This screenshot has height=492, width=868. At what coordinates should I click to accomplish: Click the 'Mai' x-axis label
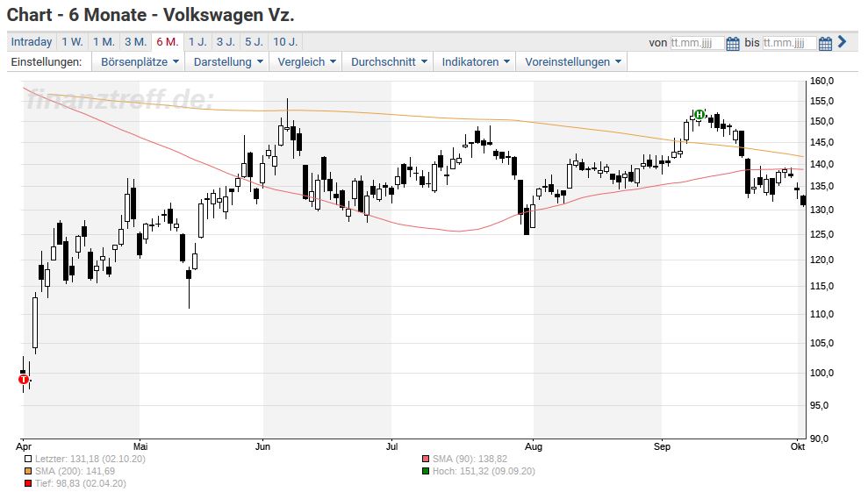coord(140,446)
